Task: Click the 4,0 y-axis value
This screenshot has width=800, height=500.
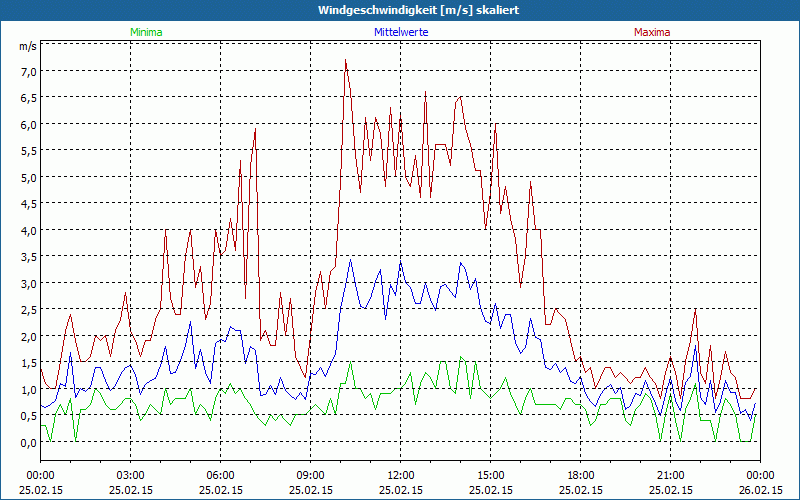Action: pyautogui.click(x=28, y=230)
